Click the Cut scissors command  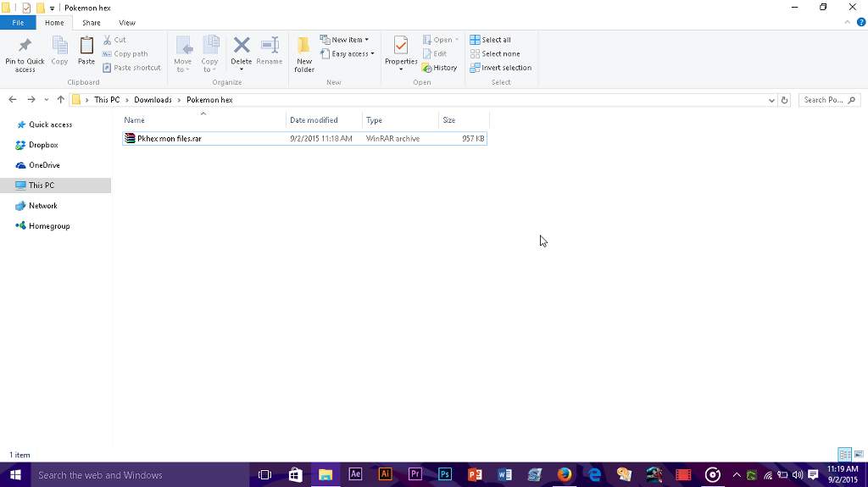[x=115, y=40]
